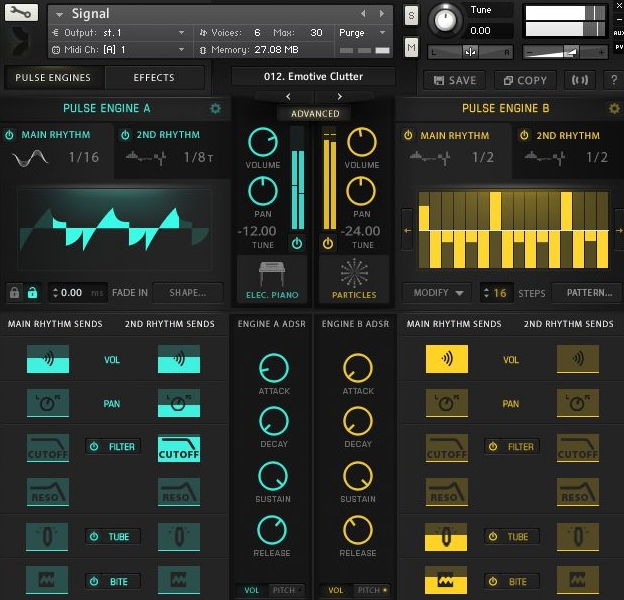Screen dimensions: 624x600
Task: Open the Output st.1 dropdown
Action: [118, 33]
